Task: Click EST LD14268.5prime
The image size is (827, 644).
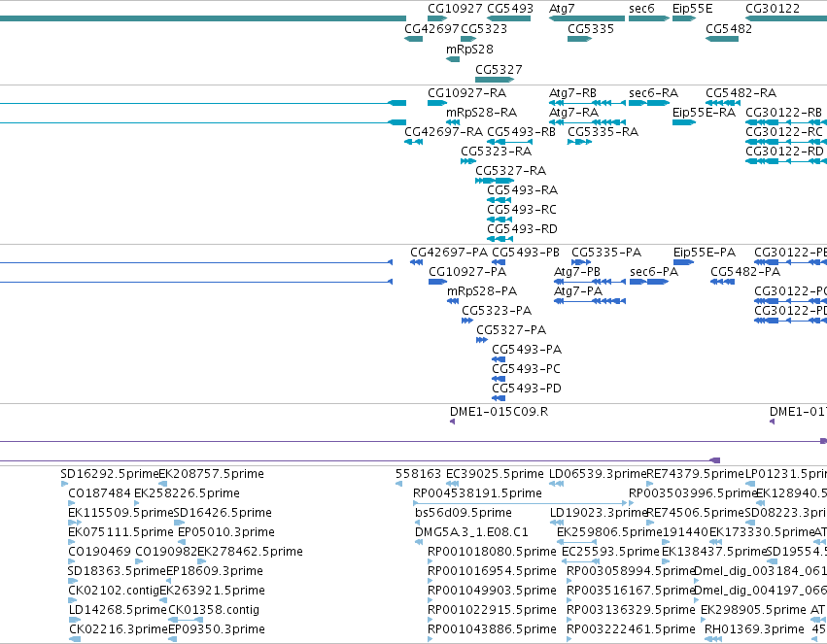Action: [x=118, y=610]
